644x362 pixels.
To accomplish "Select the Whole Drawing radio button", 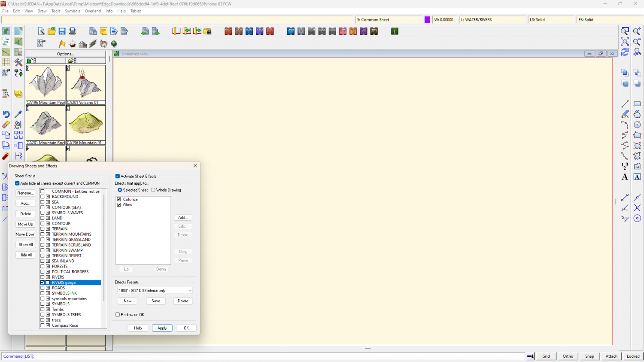I will coord(153,190).
